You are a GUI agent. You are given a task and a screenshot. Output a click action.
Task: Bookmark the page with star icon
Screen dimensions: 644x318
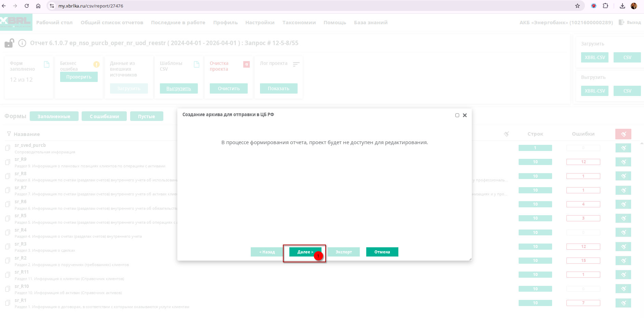577,6
